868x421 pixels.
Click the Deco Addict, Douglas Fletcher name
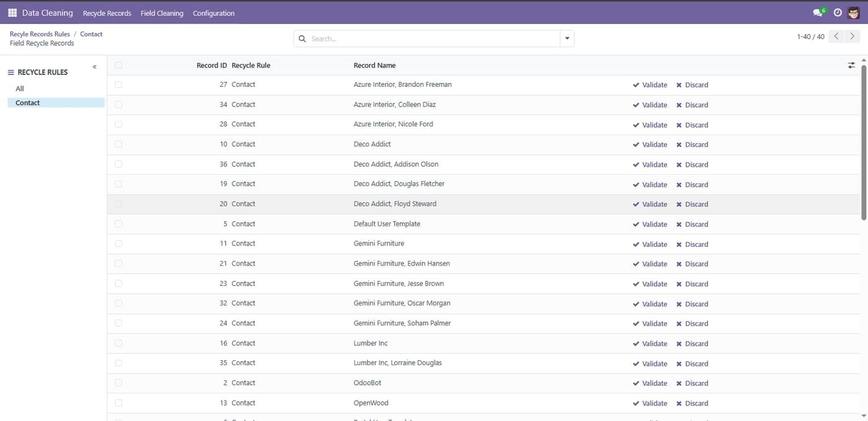399,184
